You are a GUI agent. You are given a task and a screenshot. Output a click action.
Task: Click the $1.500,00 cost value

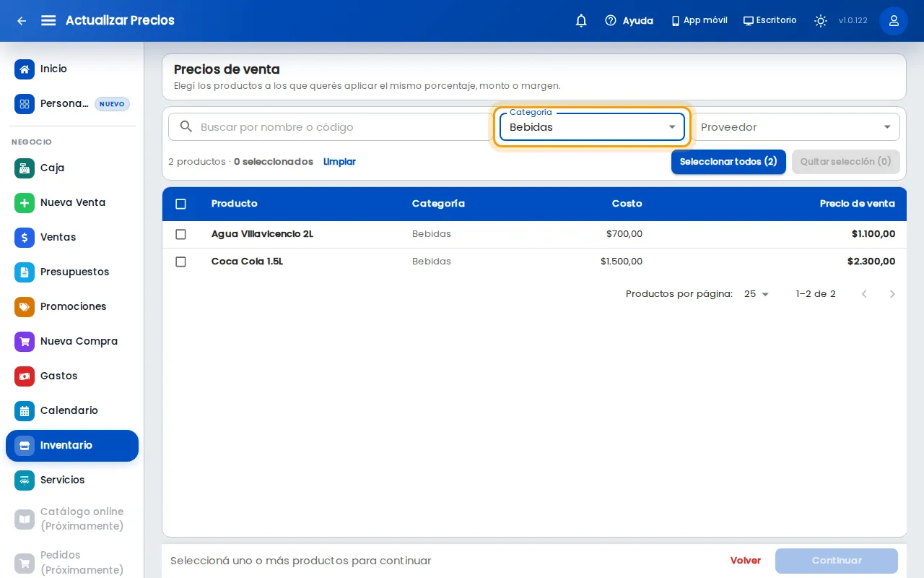(x=622, y=262)
